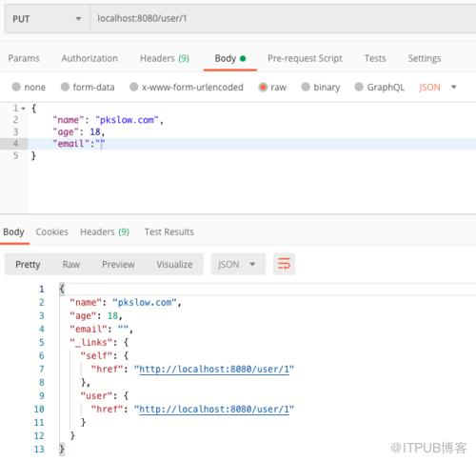Open the response JSON format dropdown

click(238, 264)
